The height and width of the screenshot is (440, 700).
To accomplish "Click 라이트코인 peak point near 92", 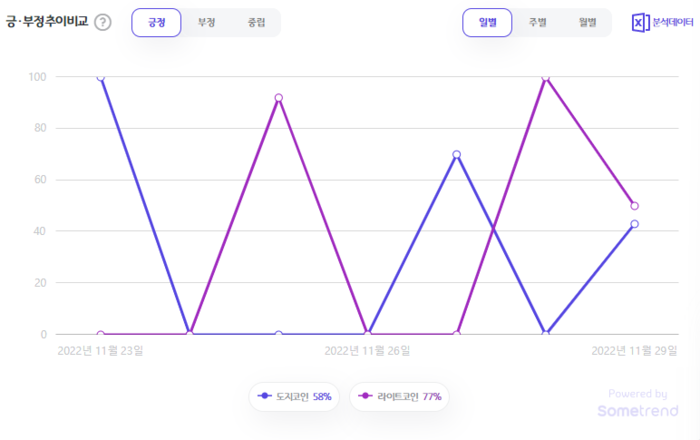I will coord(279,98).
